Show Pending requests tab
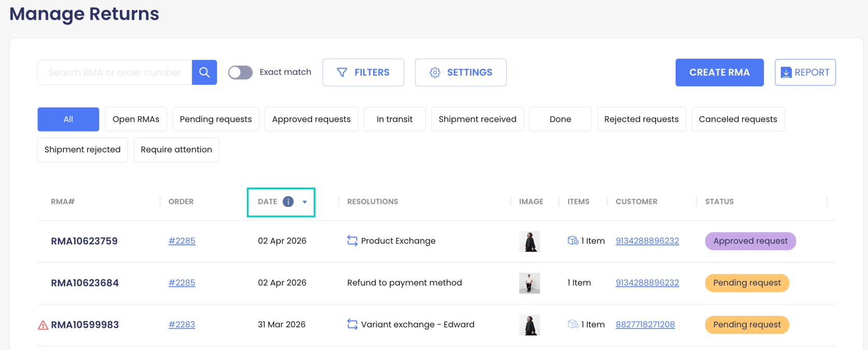This screenshot has width=868, height=350. (x=216, y=119)
